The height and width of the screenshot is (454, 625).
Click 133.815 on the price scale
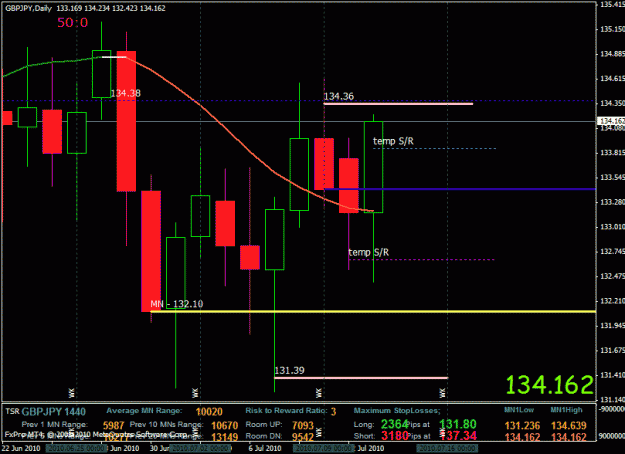point(612,153)
